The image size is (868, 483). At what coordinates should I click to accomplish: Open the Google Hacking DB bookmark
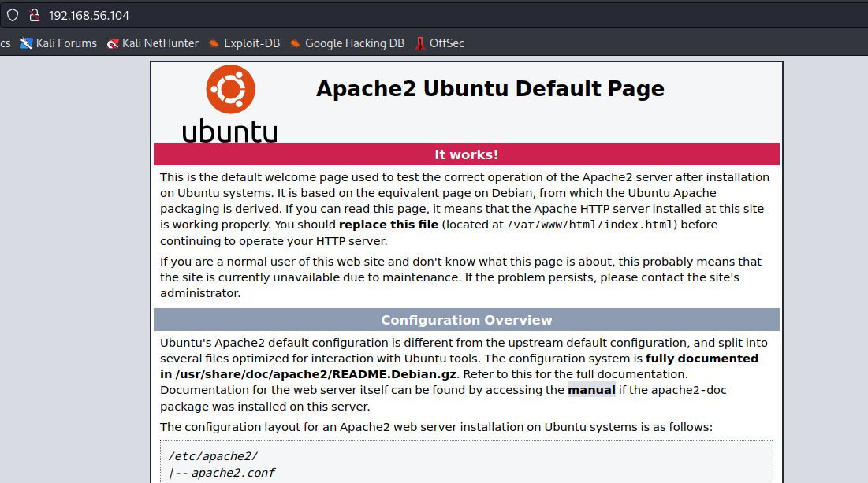pos(347,43)
